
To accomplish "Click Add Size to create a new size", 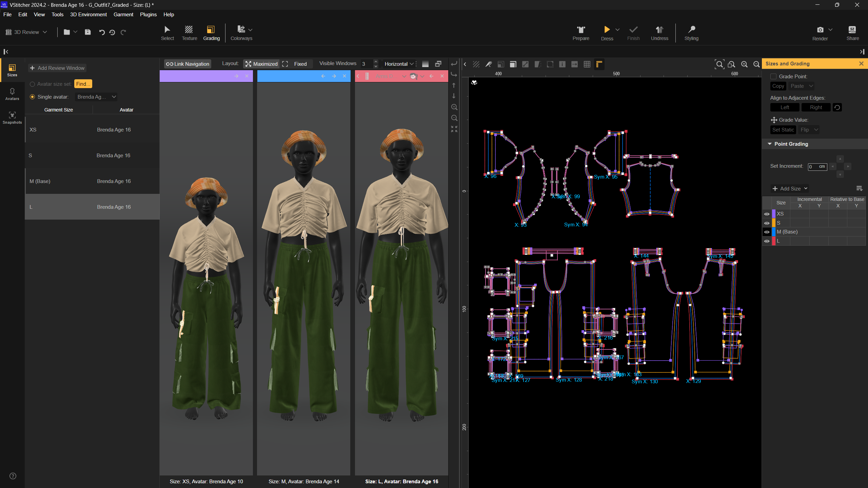I will (x=789, y=188).
